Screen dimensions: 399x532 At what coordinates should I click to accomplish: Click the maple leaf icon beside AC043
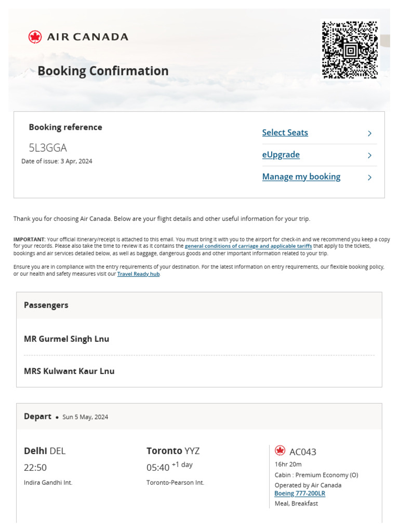[280, 450]
